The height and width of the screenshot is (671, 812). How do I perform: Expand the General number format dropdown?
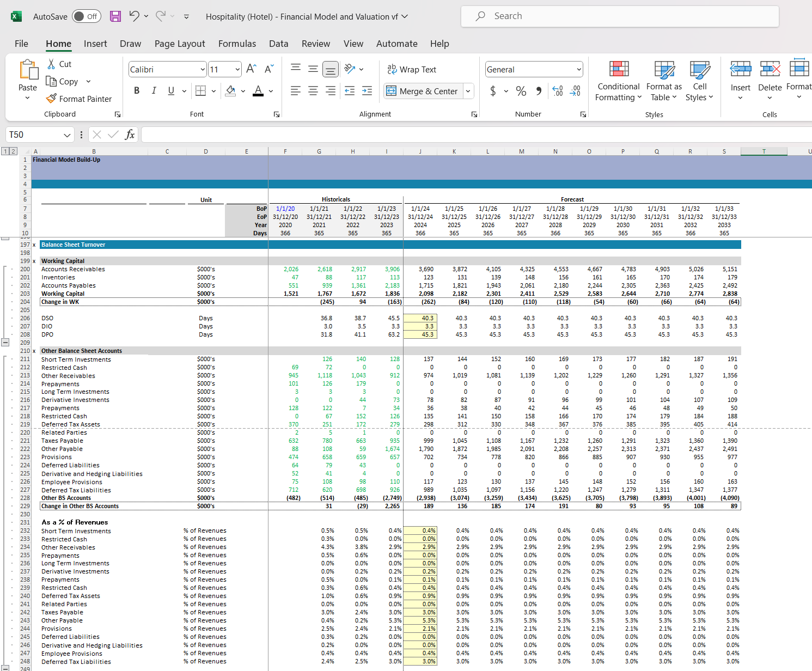578,69
